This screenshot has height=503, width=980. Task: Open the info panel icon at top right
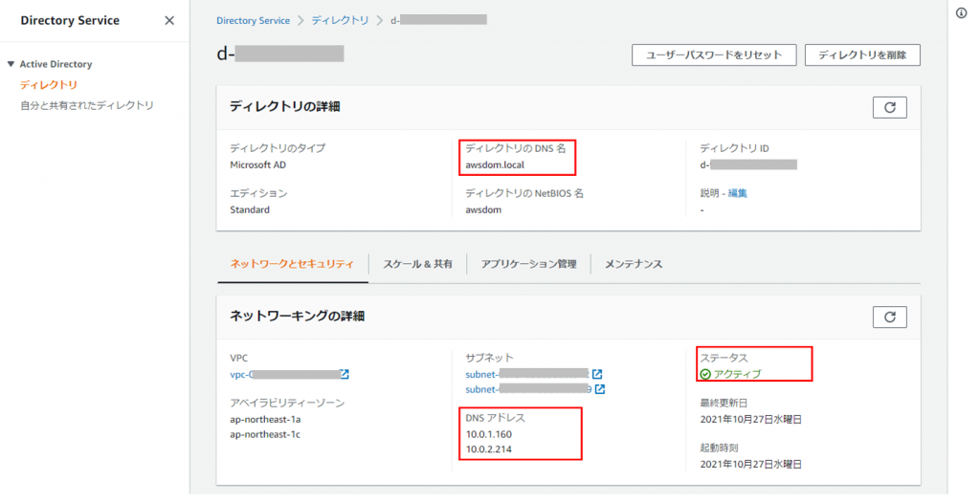coord(962,13)
